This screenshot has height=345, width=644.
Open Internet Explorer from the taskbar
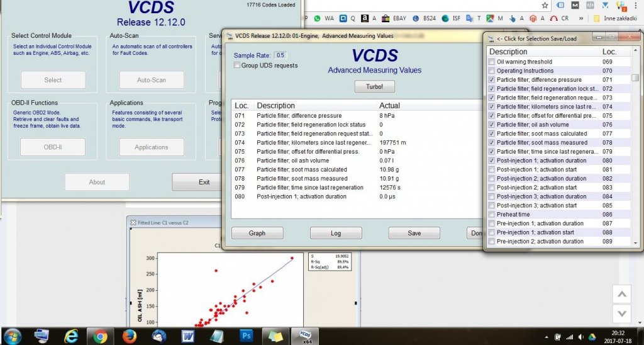tap(71, 336)
